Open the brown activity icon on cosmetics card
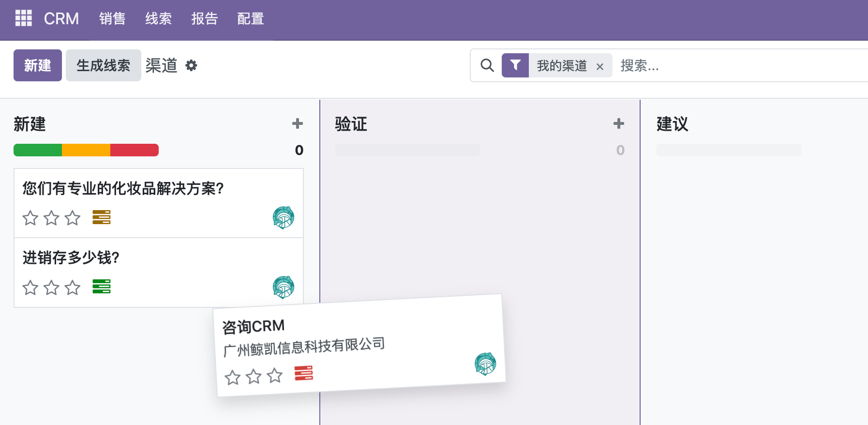 [102, 217]
